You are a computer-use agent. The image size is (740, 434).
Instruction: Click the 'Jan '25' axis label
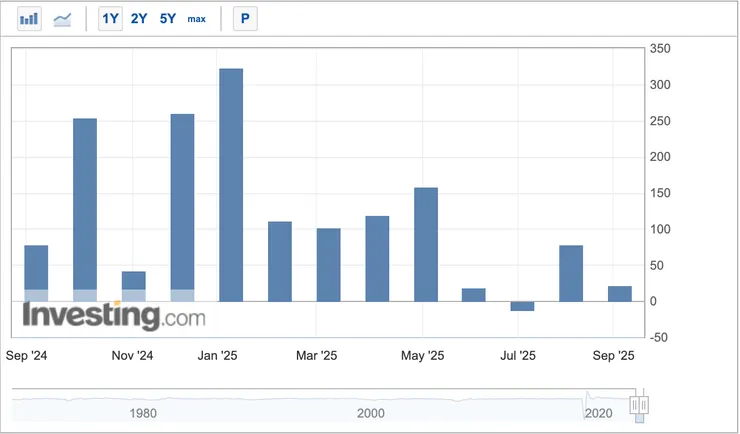pos(217,356)
